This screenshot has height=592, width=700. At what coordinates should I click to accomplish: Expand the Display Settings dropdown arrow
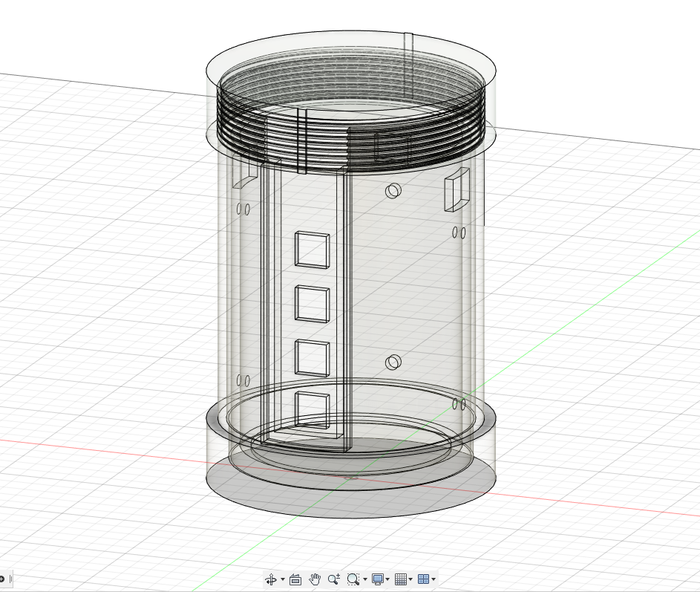point(387,579)
